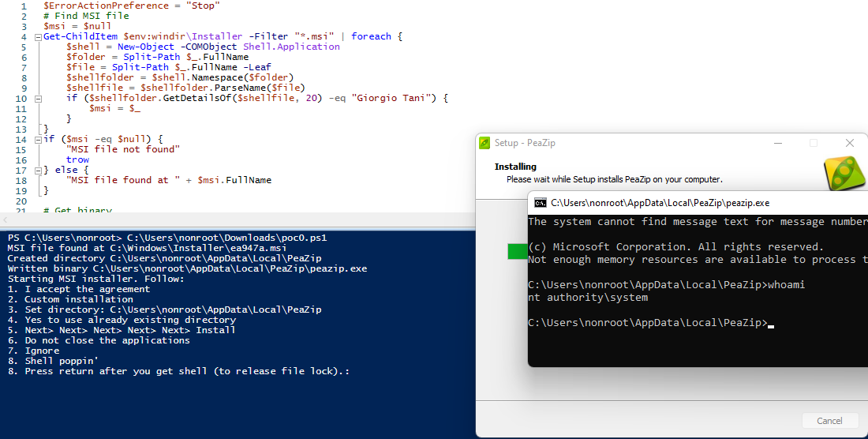Click the "7. Ignore" console line
The image size is (868, 439).
tap(33, 351)
